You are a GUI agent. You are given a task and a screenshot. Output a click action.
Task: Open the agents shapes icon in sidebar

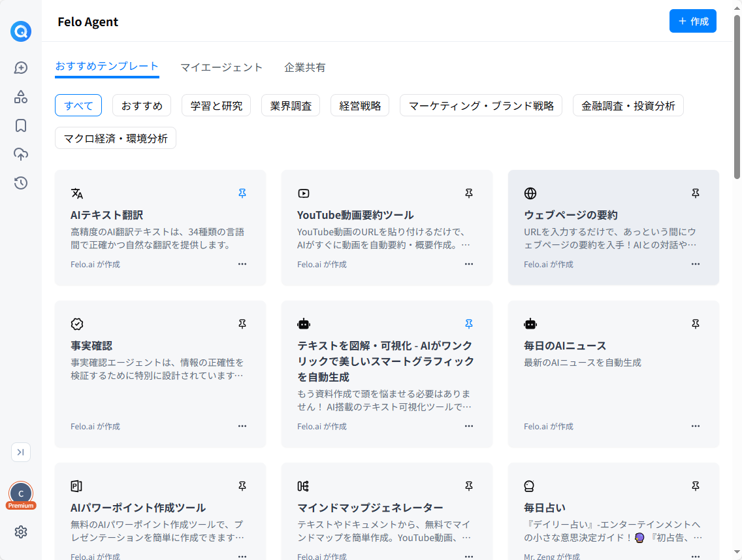21,97
